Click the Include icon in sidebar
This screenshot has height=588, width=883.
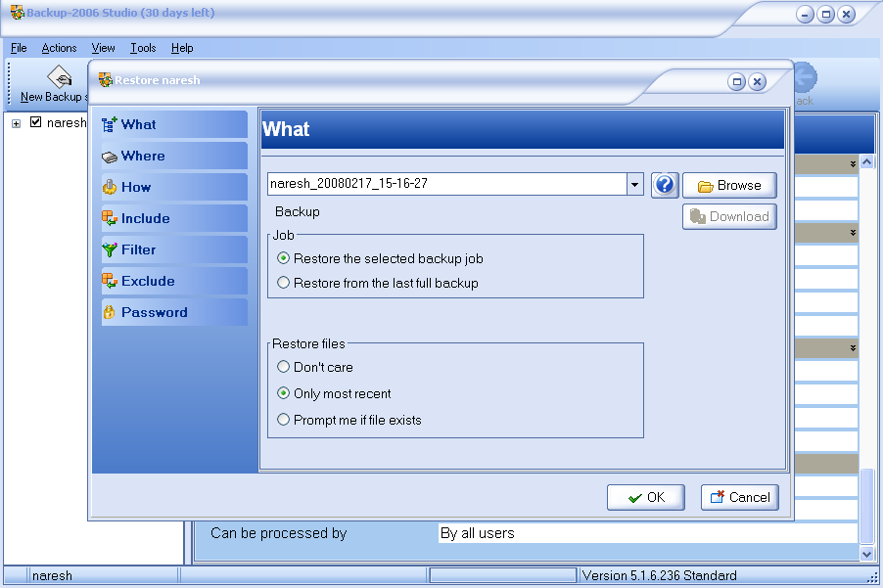coord(110,218)
